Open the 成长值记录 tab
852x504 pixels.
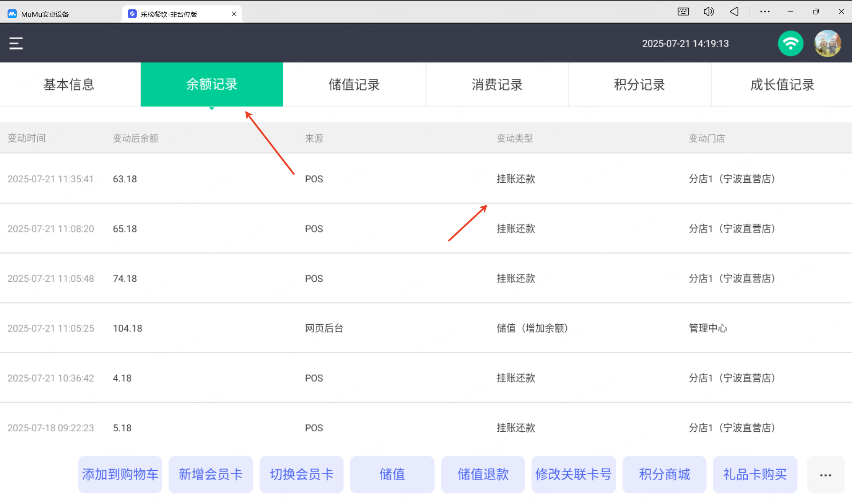point(782,84)
